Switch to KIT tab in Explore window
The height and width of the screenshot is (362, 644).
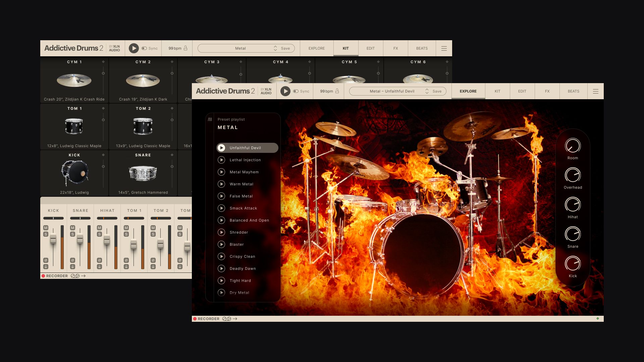click(497, 91)
